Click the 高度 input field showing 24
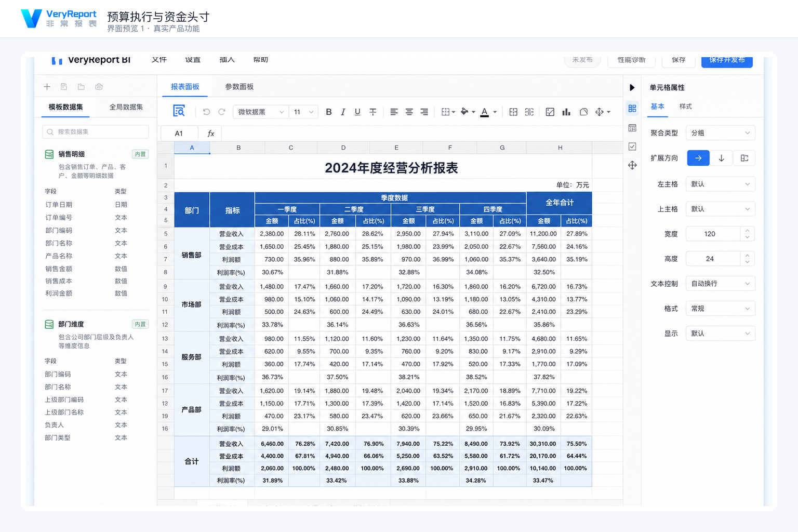 pyautogui.click(x=713, y=259)
